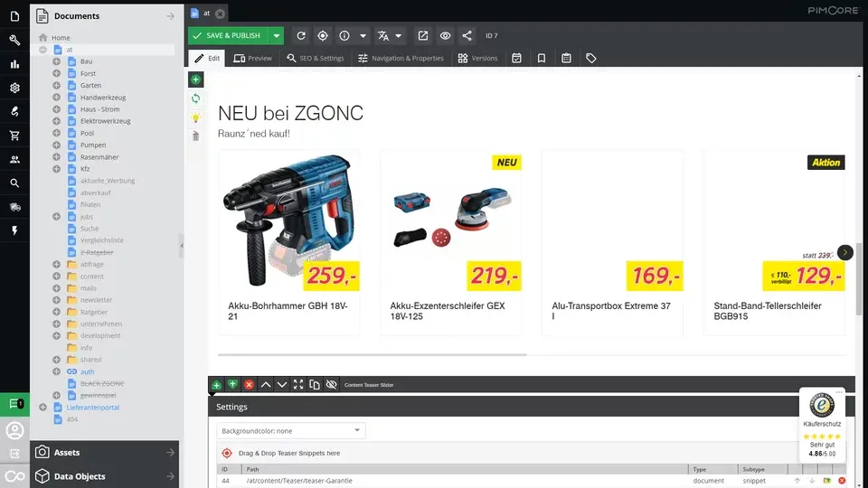Click the light bulb highlight icon
868x488 pixels.
point(196,117)
